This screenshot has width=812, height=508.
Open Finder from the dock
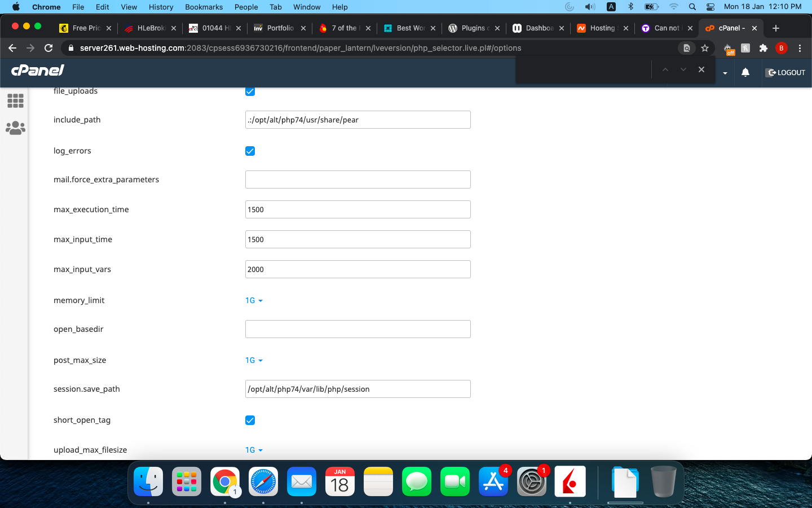pyautogui.click(x=148, y=481)
